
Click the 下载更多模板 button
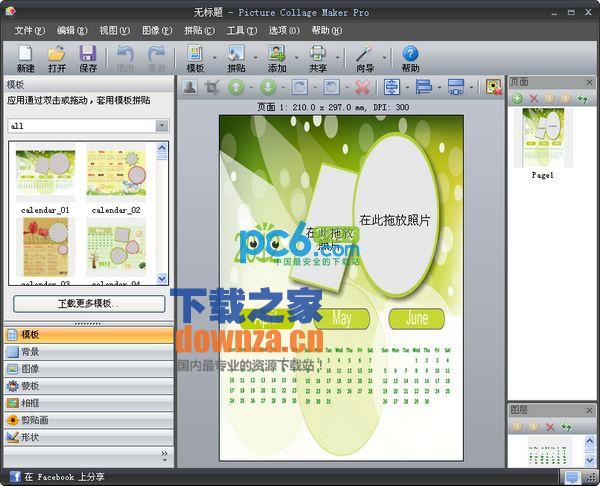[x=89, y=304]
